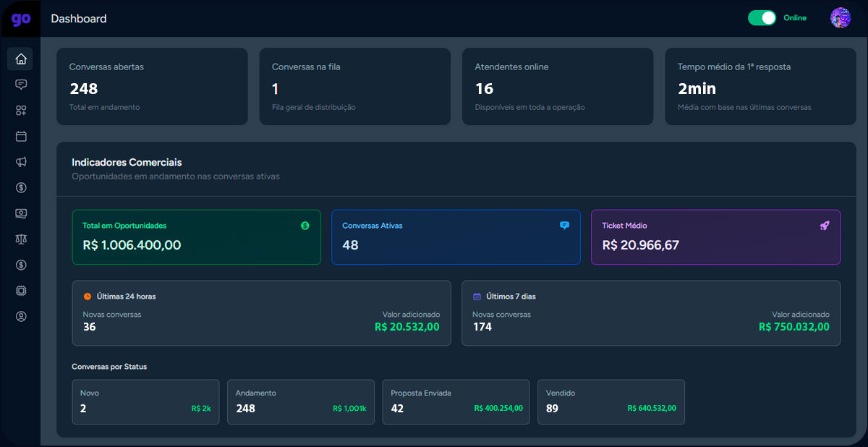Select the Conversas Ativas card
This screenshot has height=447, width=868.
point(456,237)
